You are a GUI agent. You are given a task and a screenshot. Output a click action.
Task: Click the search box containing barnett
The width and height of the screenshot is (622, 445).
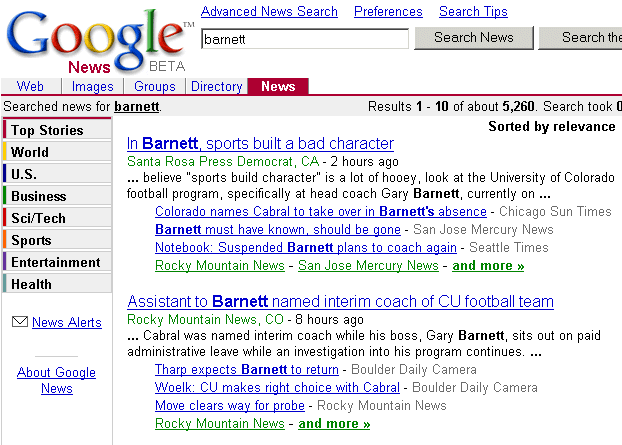pos(305,38)
